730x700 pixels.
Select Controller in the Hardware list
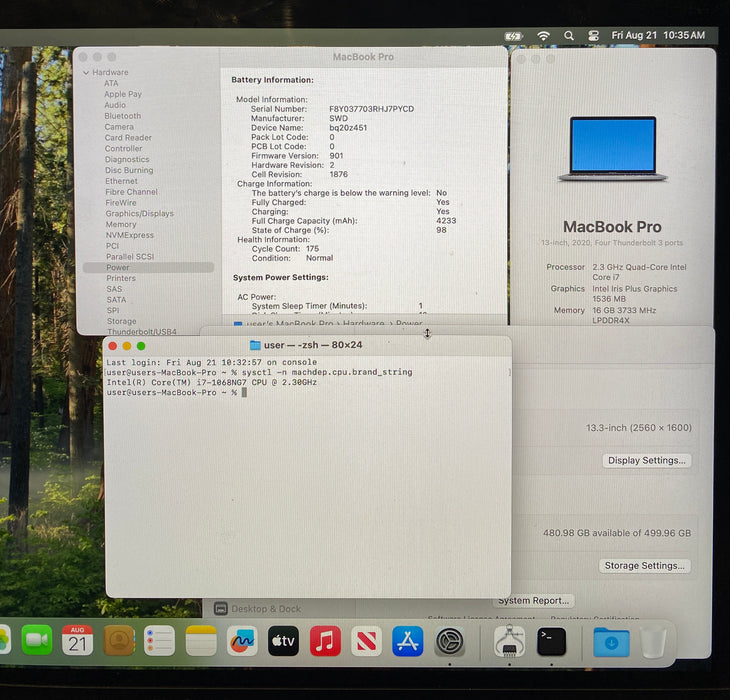(123, 148)
